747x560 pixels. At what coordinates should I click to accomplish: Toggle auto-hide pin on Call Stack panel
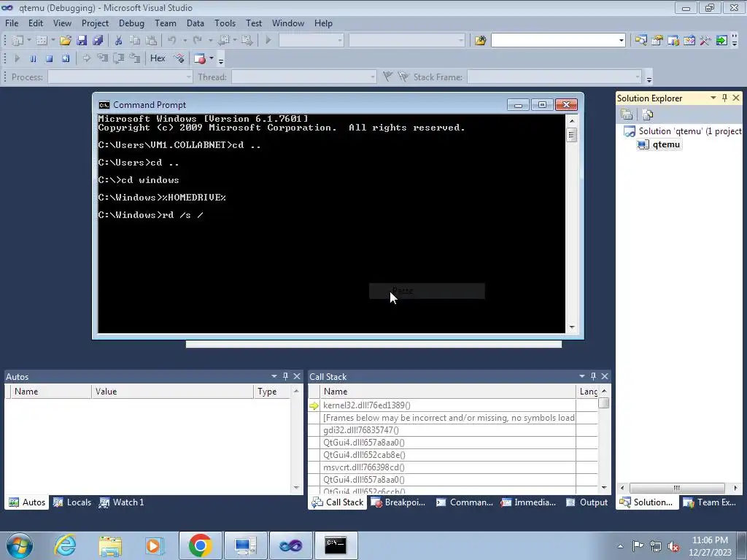pos(593,376)
